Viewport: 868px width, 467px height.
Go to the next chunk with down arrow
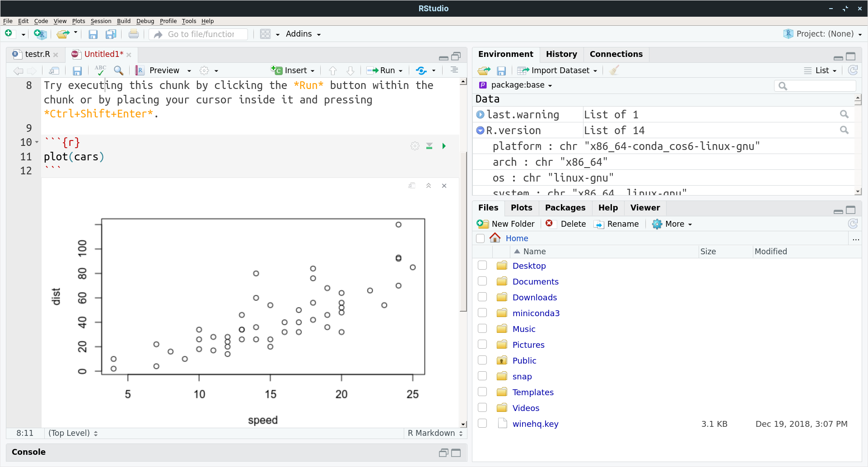tap(350, 70)
